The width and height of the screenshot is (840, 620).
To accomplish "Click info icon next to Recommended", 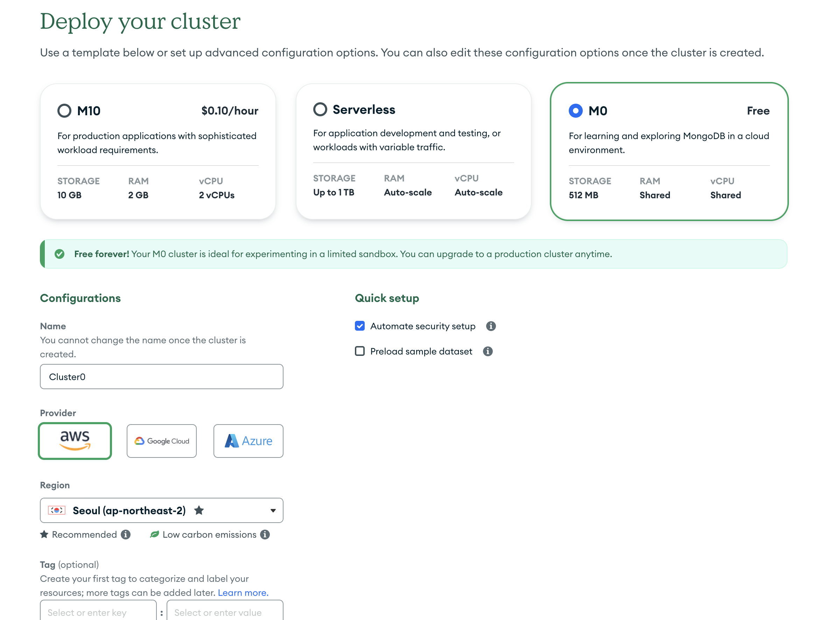I will (126, 535).
